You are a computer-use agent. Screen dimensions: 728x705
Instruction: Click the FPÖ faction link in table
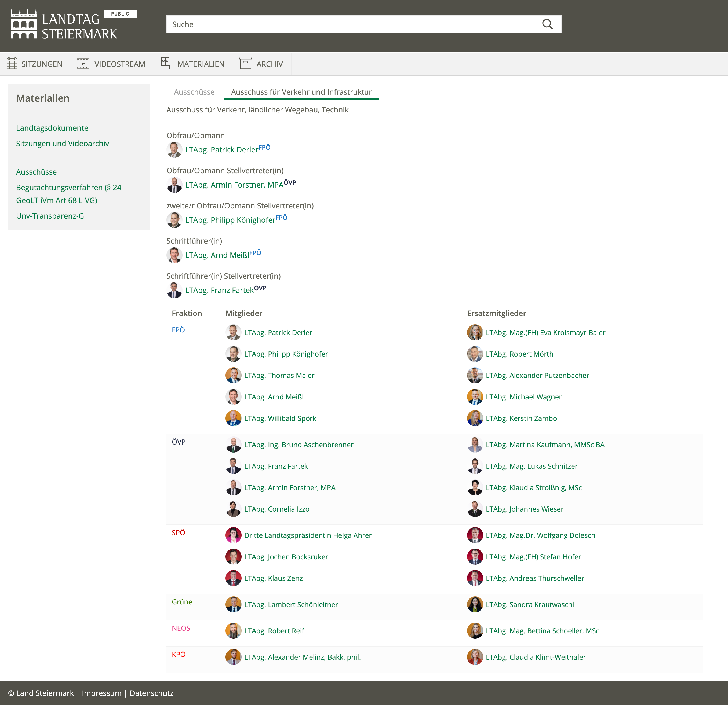(178, 330)
